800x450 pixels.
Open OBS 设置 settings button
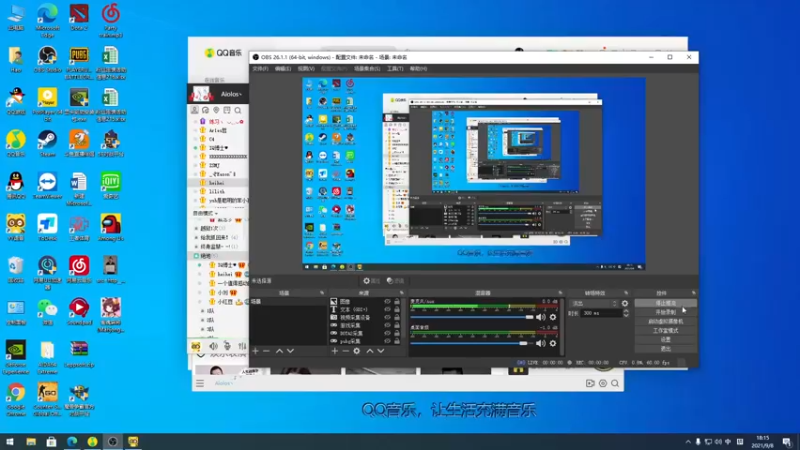point(665,340)
